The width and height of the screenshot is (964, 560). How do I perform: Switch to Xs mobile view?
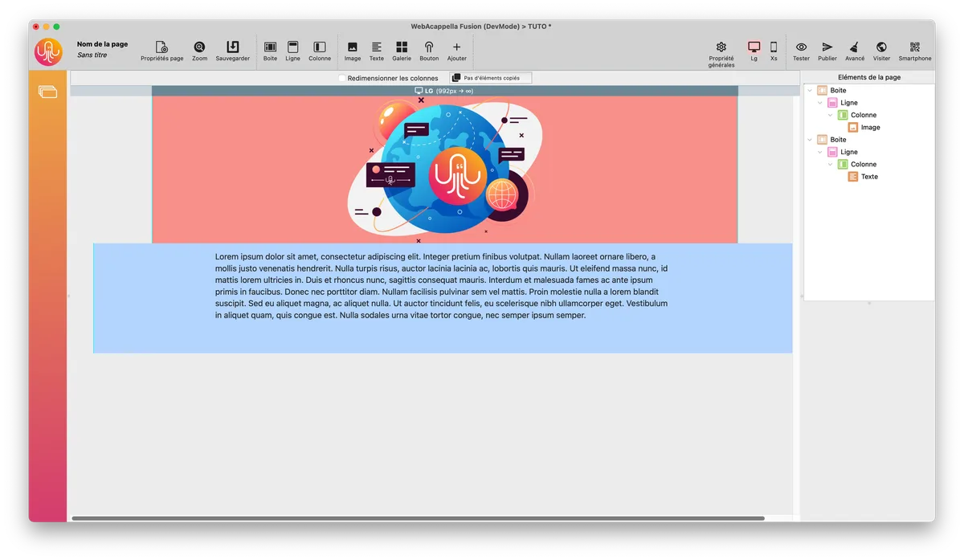(x=774, y=47)
